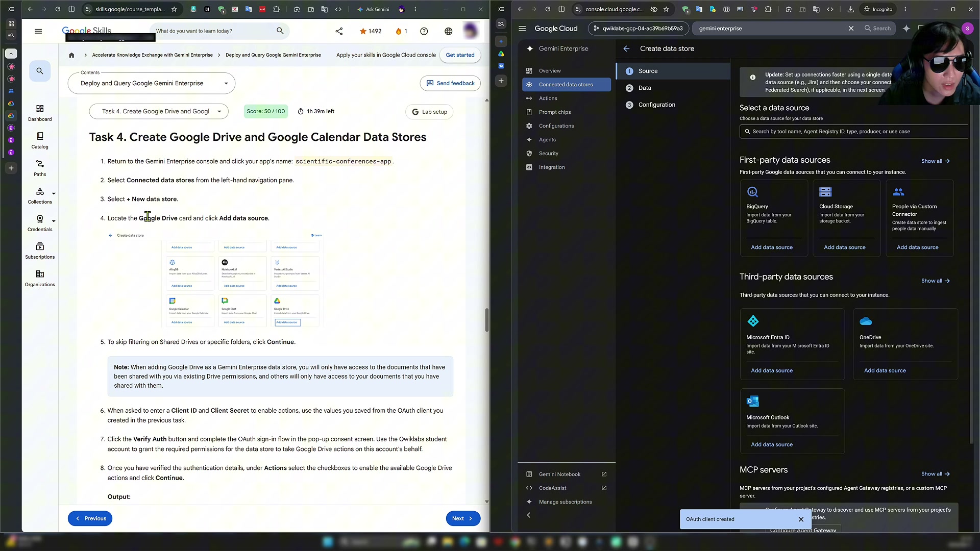
Task: Show all MCP servers
Action: (935, 474)
